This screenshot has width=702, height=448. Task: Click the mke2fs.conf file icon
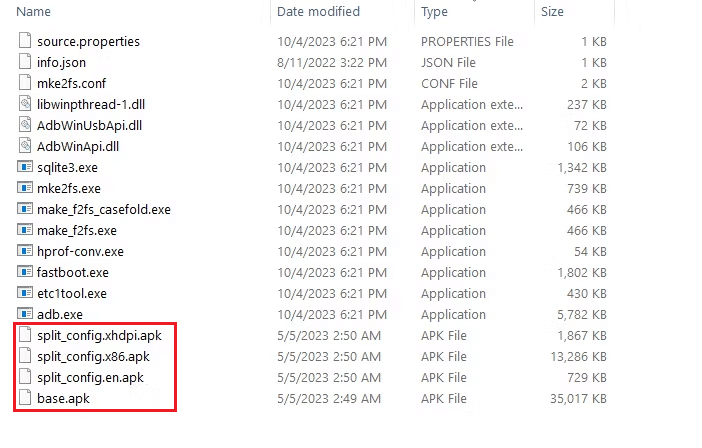point(25,83)
